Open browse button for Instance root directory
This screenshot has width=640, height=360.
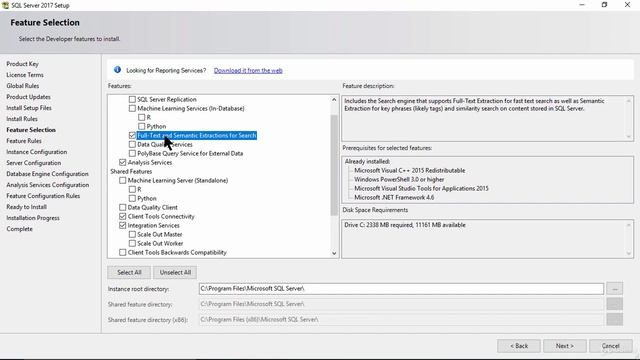[614, 289]
